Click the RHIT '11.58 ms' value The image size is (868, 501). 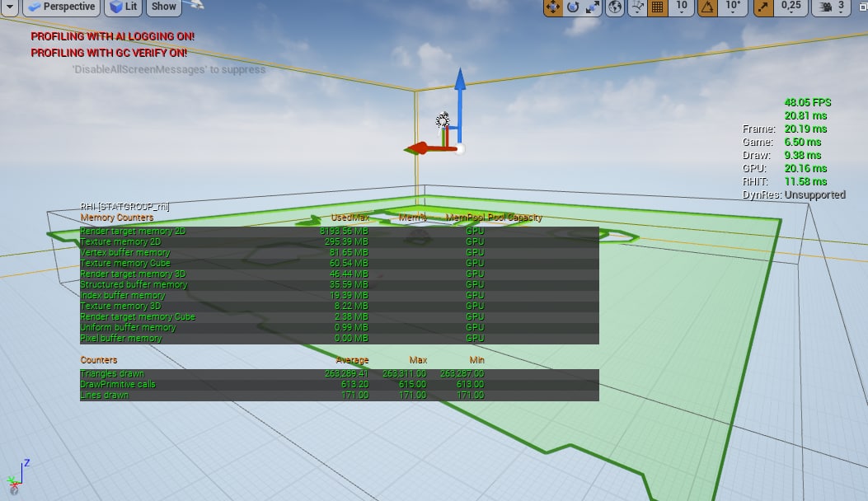coord(805,181)
